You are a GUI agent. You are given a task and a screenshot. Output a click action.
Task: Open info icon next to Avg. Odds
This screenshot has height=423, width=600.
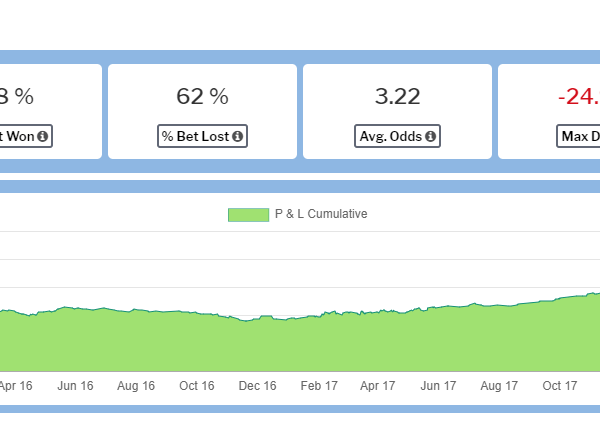tap(430, 136)
